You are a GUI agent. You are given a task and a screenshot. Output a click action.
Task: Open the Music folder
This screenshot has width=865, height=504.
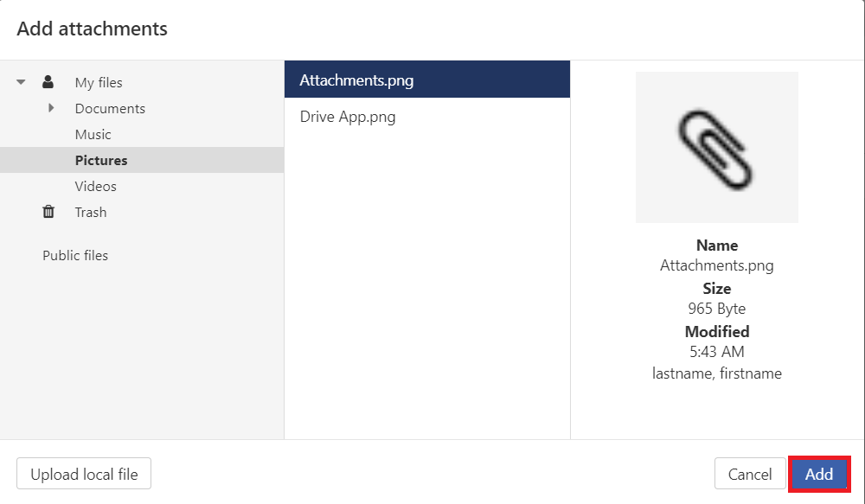[93, 135]
